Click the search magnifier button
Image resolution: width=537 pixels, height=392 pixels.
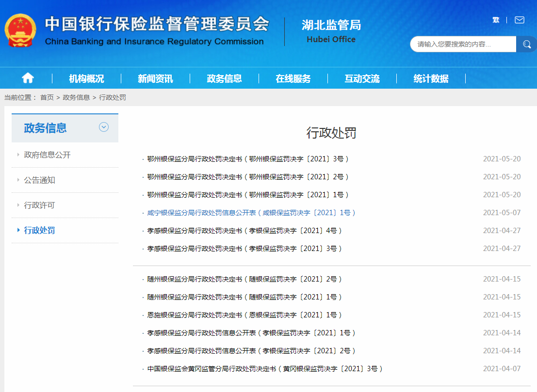pos(526,45)
